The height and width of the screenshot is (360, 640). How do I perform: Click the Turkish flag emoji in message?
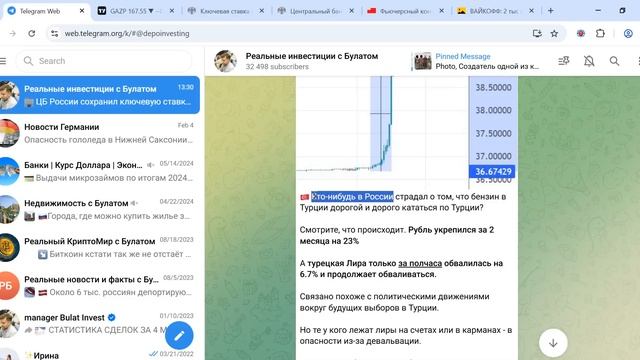[x=304, y=197]
